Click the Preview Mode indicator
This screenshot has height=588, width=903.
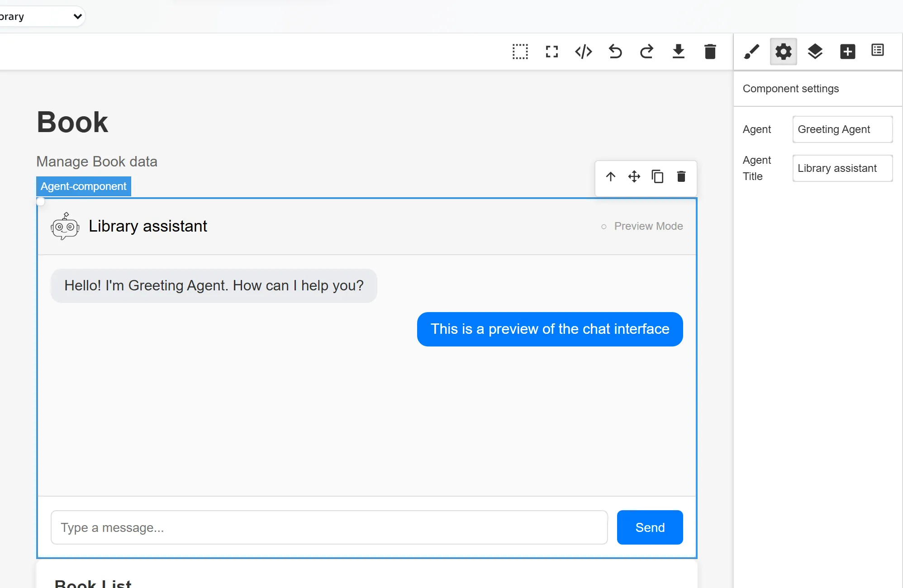642,226
